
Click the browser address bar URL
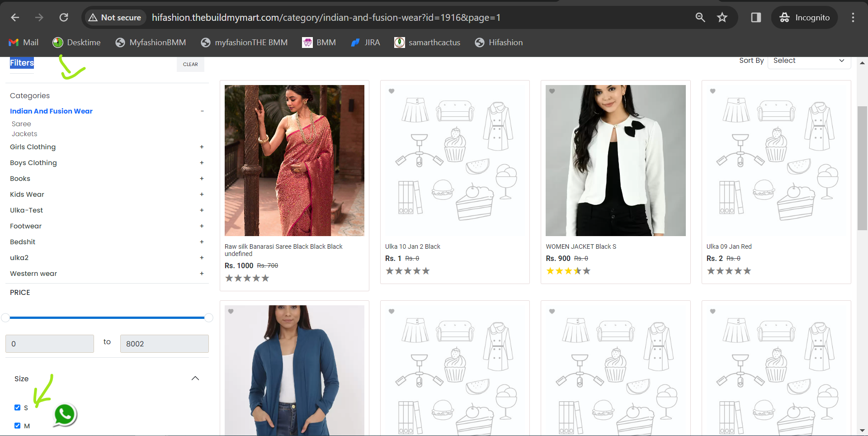tap(326, 18)
